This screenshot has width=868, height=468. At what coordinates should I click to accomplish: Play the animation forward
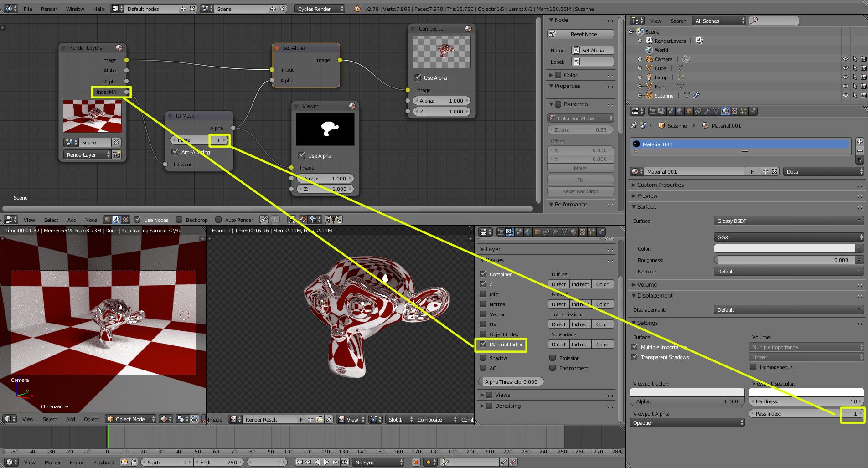(x=326, y=462)
